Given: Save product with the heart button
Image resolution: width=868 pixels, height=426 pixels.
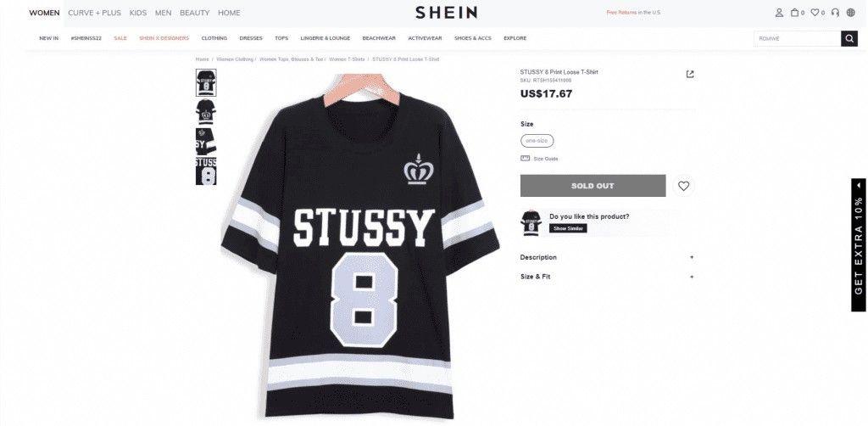Looking at the screenshot, I should [x=683, y=186].
